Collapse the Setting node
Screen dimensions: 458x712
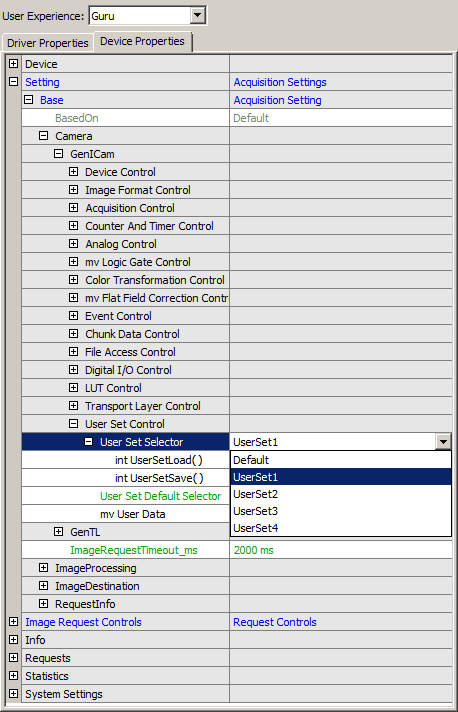(x=14, y=82)
